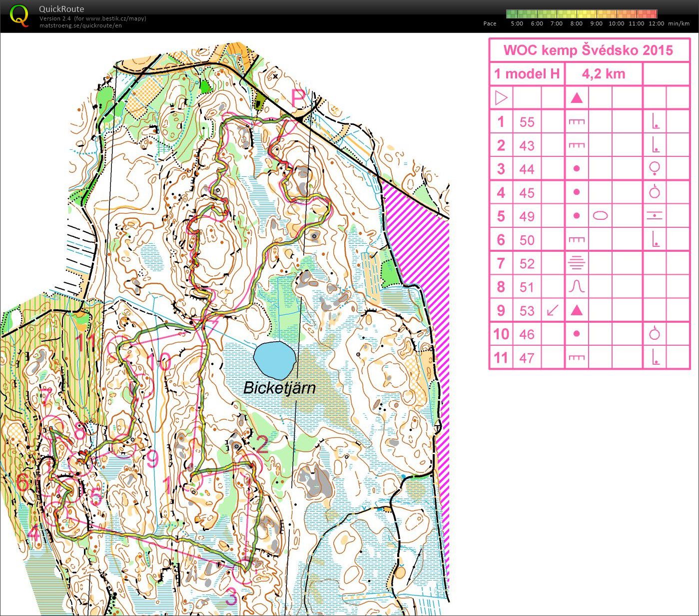Screen dimensions: 699x616
Task: Click the QuickRoute Q logo
Action: tap(19, 15)
